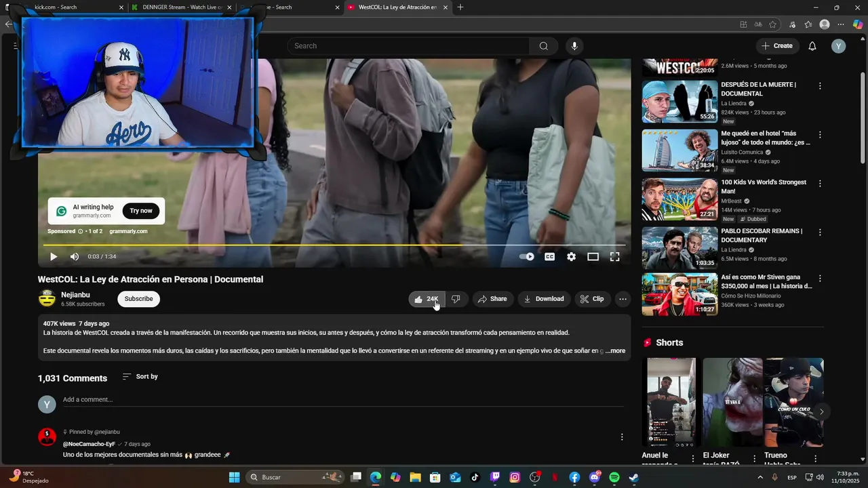Image resolution: width=868 pixels, height=488 pixels.
Task: Open TikTok from the taskbar
Action: coord(475,477)
